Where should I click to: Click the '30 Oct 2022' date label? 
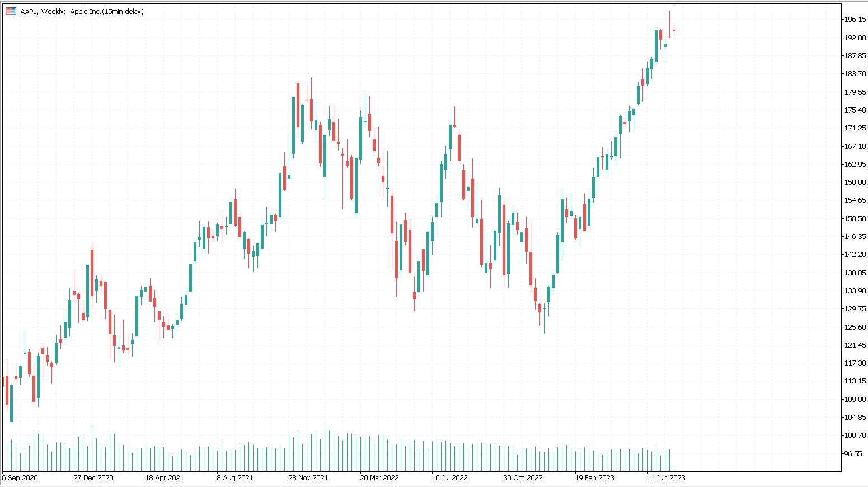click(x=523, y=478)
